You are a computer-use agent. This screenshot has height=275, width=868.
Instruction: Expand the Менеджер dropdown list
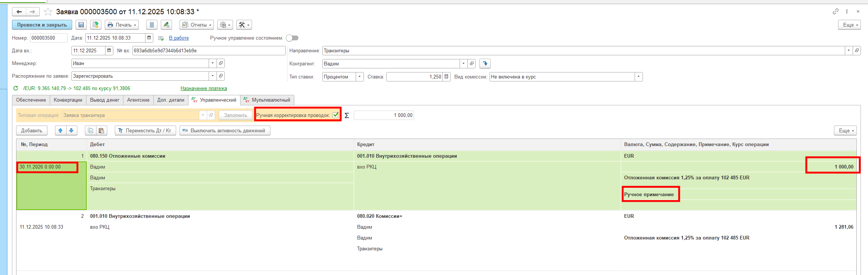212,64
